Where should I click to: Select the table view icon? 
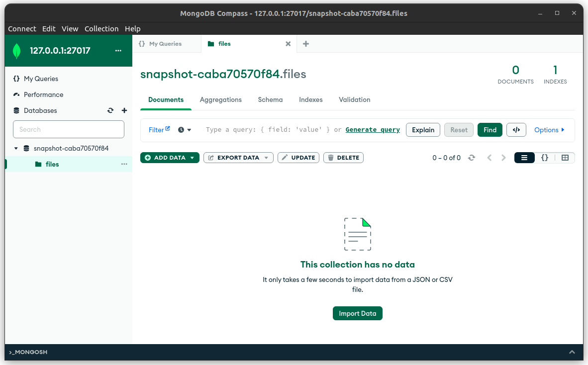[x=565, y=158]
